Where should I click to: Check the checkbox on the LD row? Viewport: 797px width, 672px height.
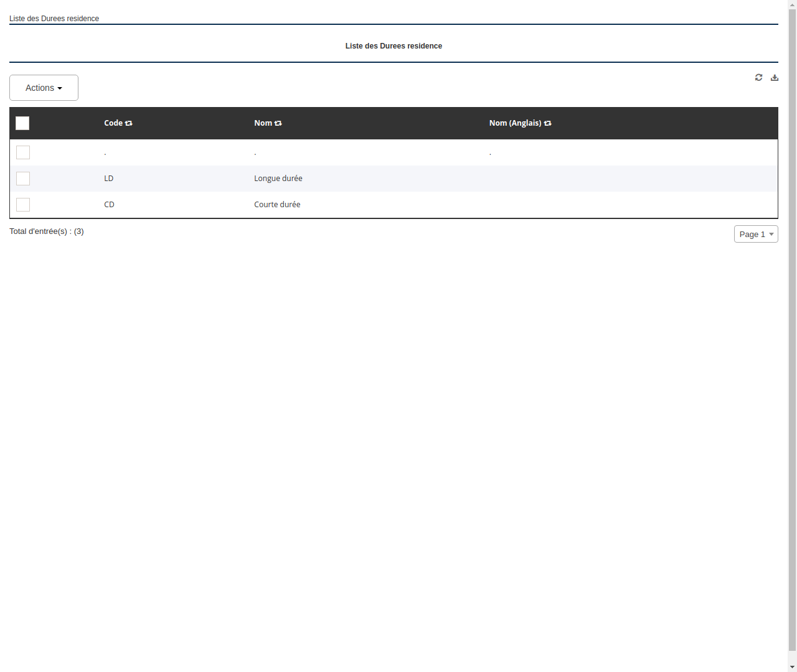coord(23,179)
